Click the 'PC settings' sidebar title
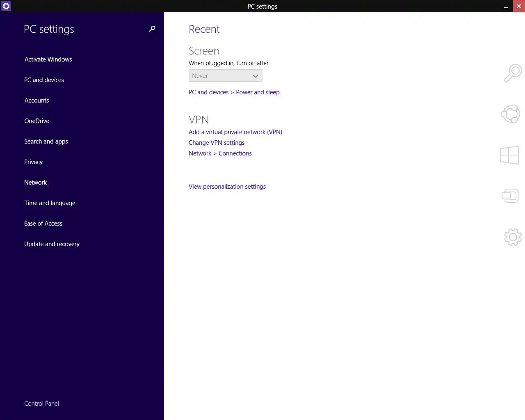 click(49, 29)
